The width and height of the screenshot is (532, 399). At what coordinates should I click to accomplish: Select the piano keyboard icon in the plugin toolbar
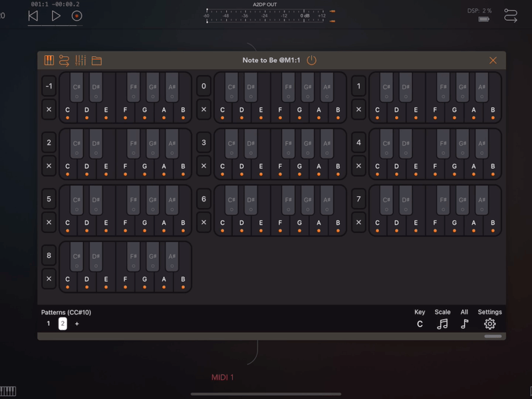pyautogui.click(x=49, y=60)
